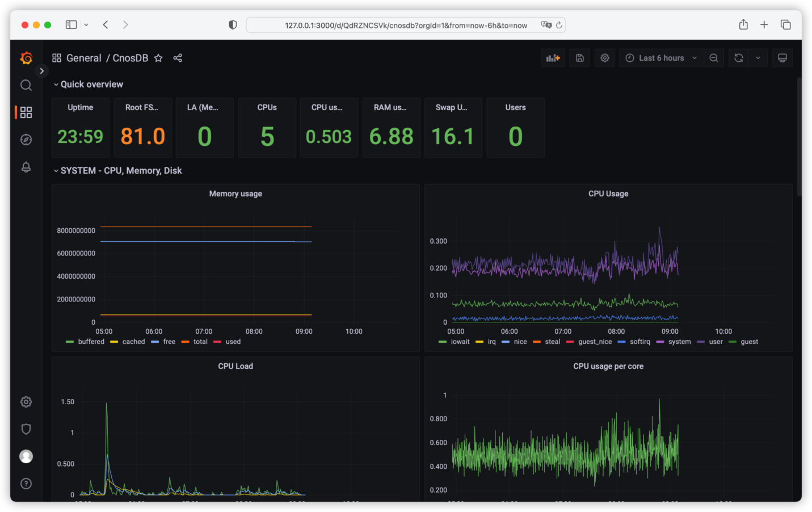
Task: Open Alerting with the bell icon
Action: 26,167
